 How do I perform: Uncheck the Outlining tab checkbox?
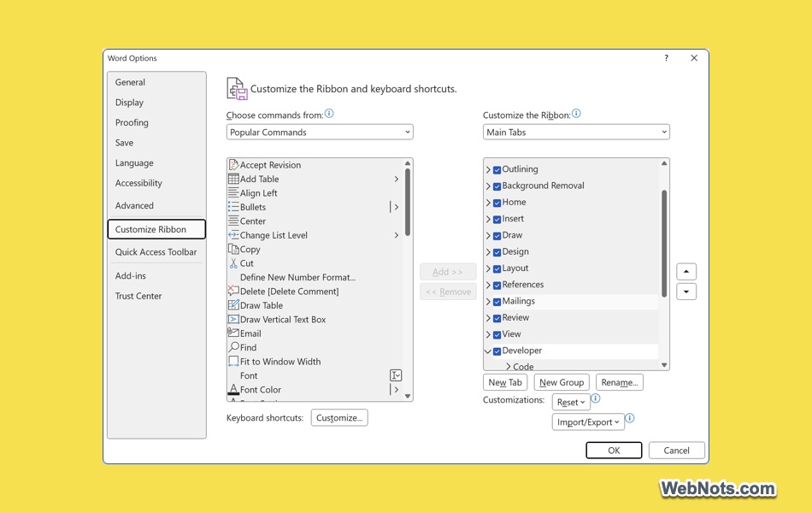(497, 169)
